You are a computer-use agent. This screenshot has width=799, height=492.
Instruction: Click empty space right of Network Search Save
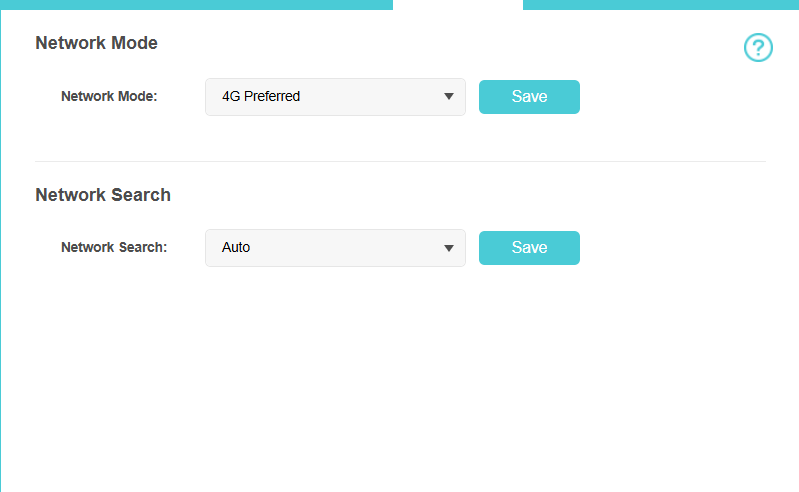coord(680,248)
